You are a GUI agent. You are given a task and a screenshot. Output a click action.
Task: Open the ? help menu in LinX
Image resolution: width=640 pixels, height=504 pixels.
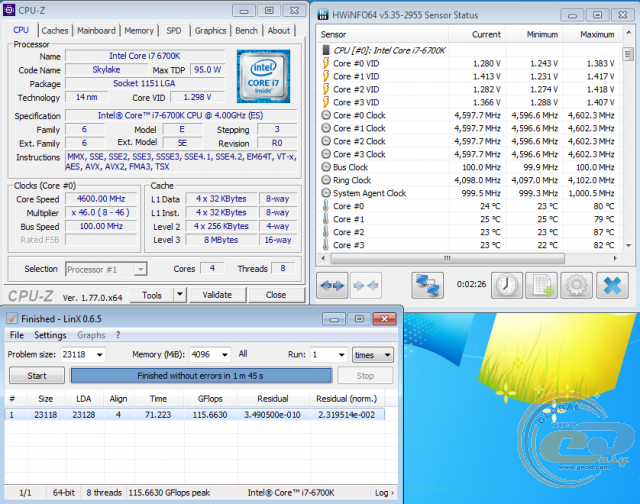118,335
